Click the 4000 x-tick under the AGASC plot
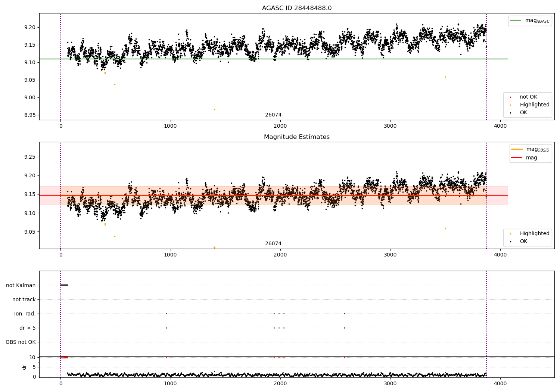Screen dimensions: 560x392 click(x=500, y=126)
